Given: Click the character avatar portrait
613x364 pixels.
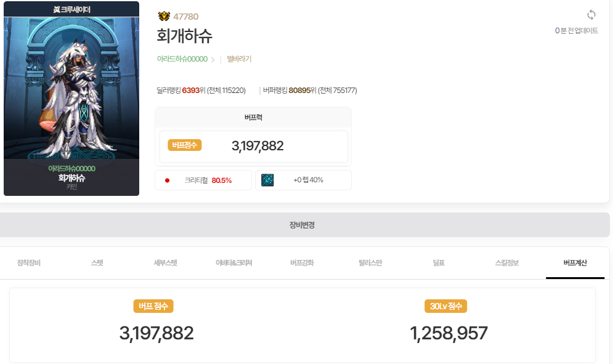Looking at the screenshot, I should click(71, 88).
